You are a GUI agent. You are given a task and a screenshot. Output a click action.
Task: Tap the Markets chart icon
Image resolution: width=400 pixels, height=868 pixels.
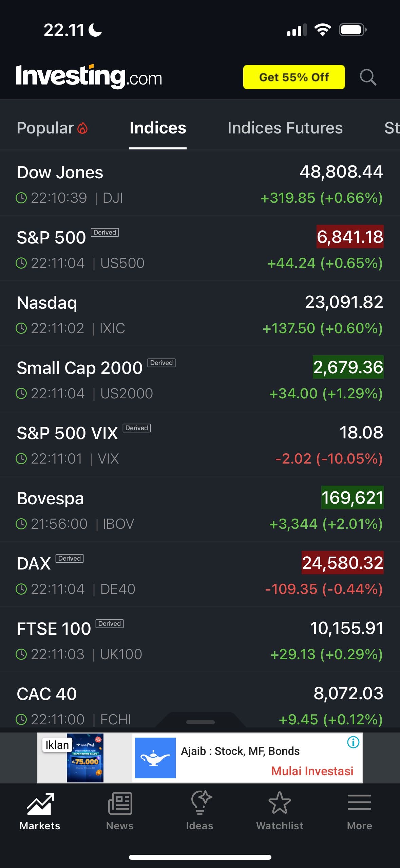pyautogui.click(x=40, y=804)
